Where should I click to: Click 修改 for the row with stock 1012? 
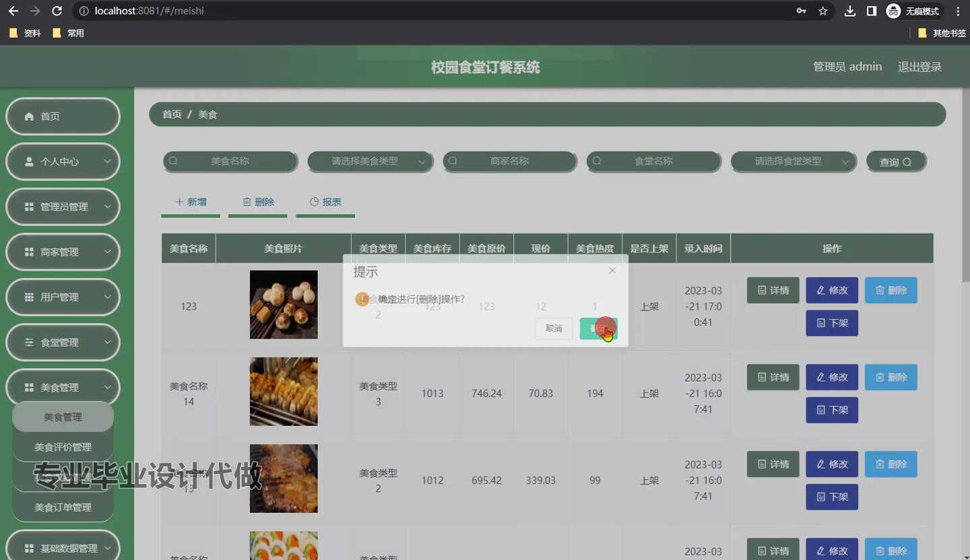coord(832,464)
